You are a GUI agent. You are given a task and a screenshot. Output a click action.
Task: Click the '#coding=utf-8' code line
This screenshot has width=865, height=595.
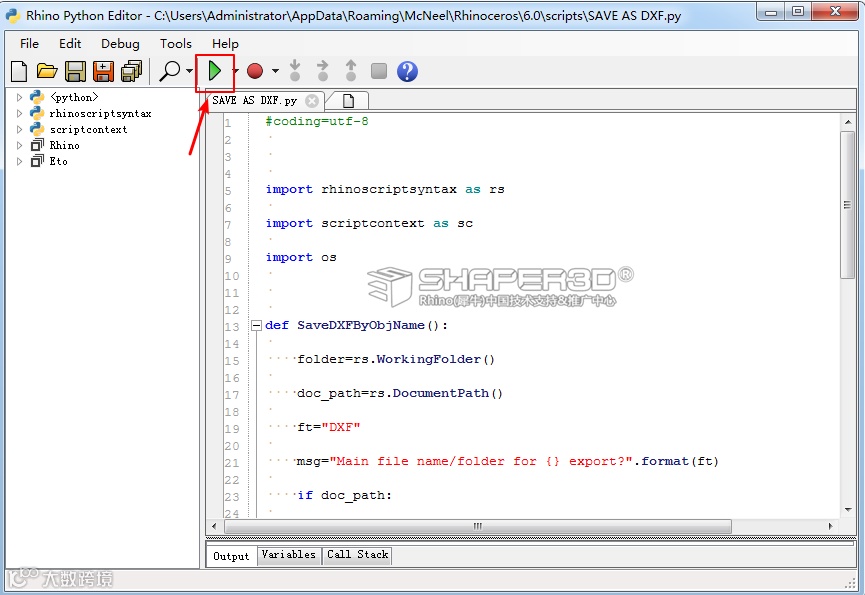tap(317, 121)
